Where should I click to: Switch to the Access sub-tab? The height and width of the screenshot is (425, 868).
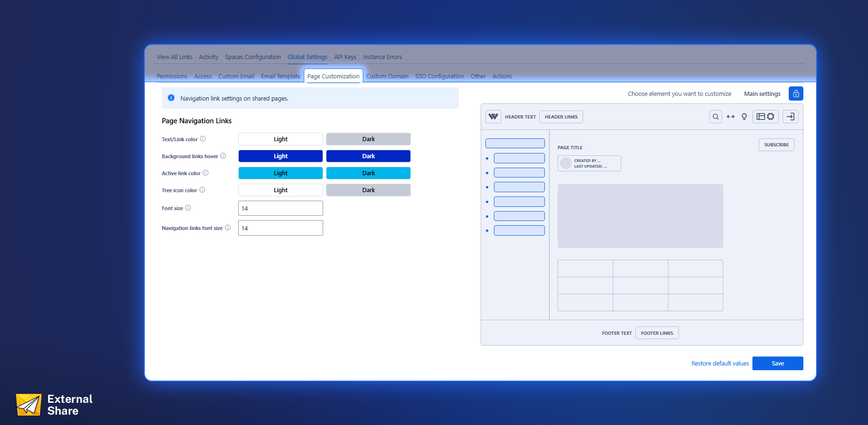pos(203,76)
